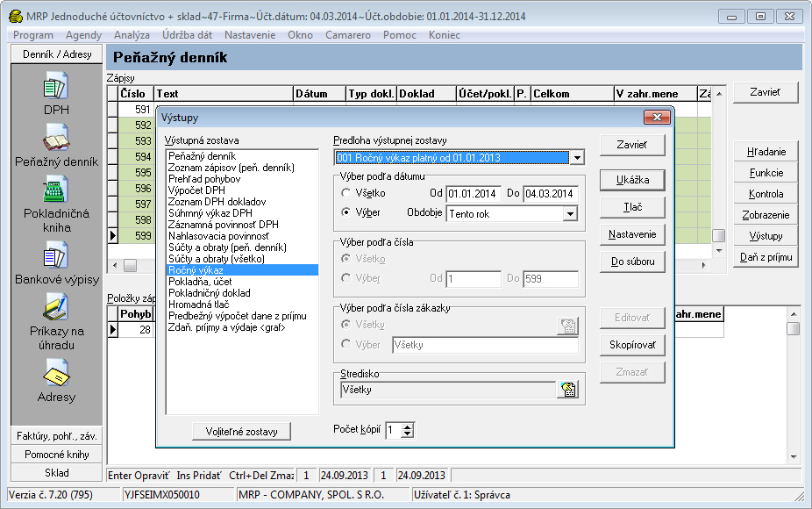
Task: Click the Od date input field
Action: point(474,194)
